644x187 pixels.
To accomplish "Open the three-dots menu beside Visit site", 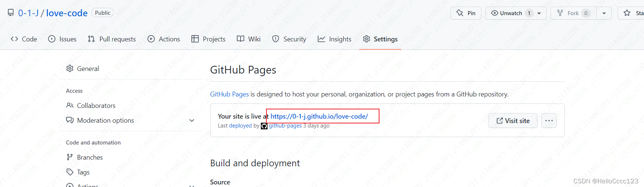I will [x=549, y=120].
